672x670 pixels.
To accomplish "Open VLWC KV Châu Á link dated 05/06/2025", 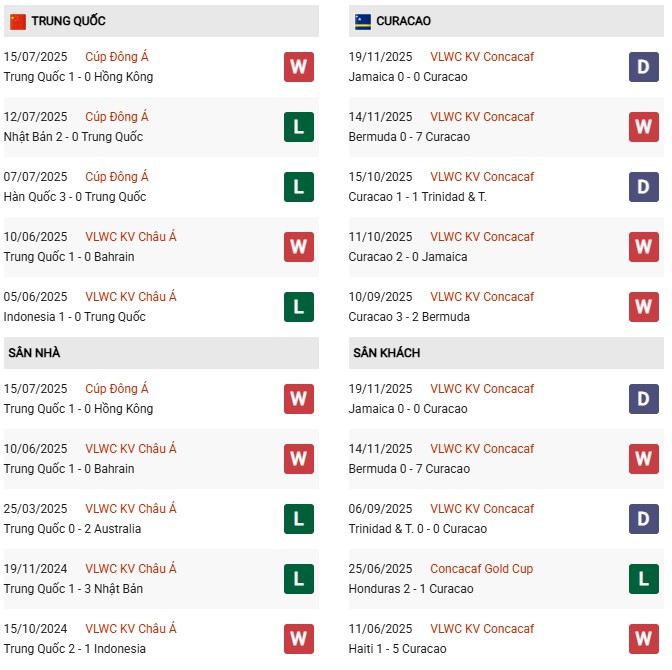I will coord(130,297).
